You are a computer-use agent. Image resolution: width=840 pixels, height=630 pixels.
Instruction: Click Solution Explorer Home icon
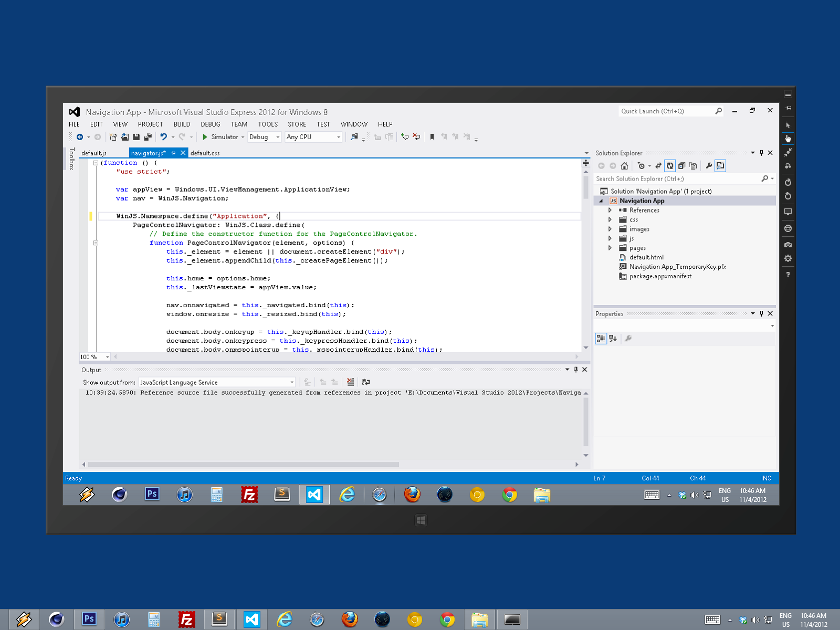pyautogui.click(x=624, y=166)
